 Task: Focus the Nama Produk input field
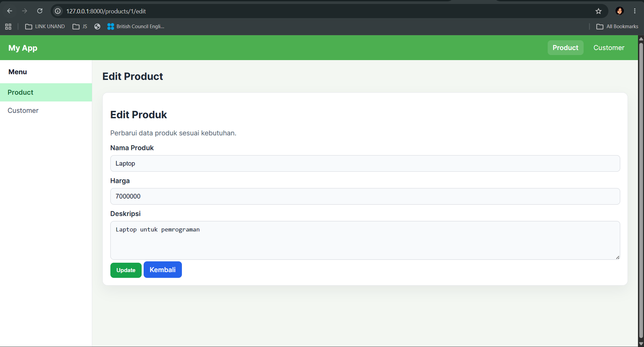pyautogui.click(x=365, y=163)
